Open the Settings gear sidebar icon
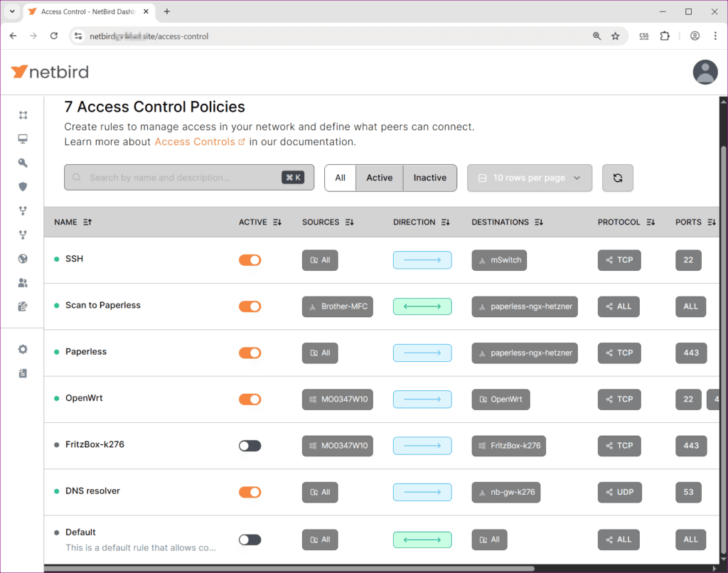This screenshot has height=573, width=728. [23, 349]
